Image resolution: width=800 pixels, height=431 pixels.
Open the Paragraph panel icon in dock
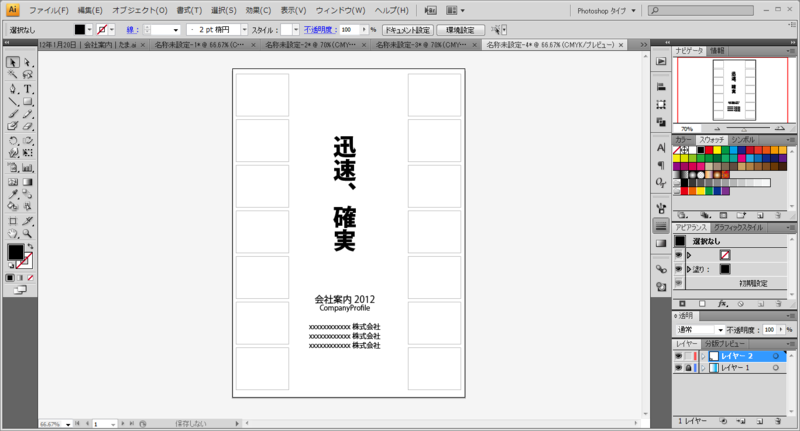(x=661, y=165)
